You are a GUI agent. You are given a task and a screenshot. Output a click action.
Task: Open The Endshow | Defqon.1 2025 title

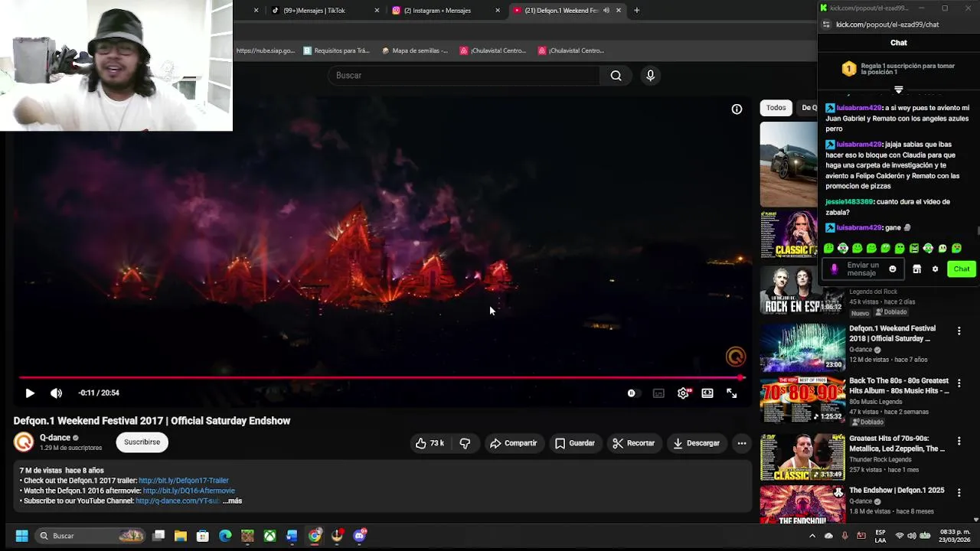(897, 491)
